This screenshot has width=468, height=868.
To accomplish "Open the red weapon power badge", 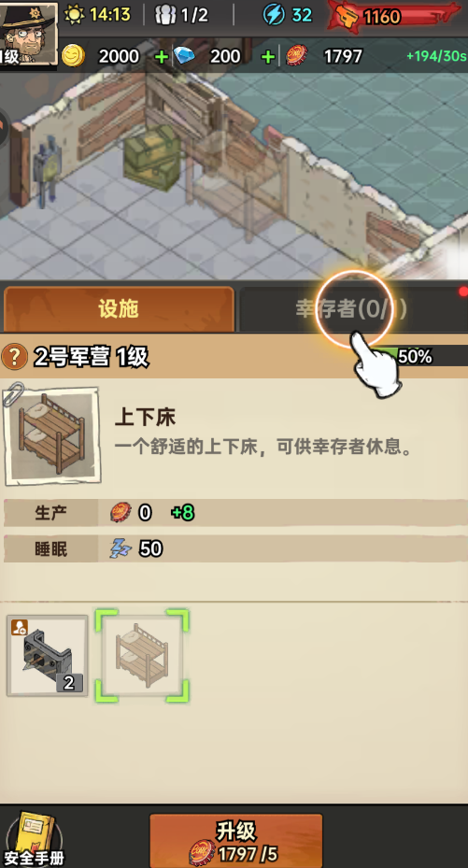I will coord(394,17).
